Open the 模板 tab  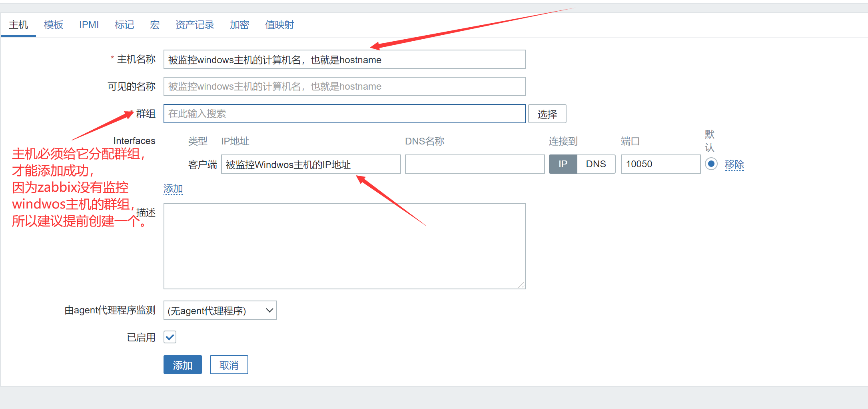(x=54, y=25)
